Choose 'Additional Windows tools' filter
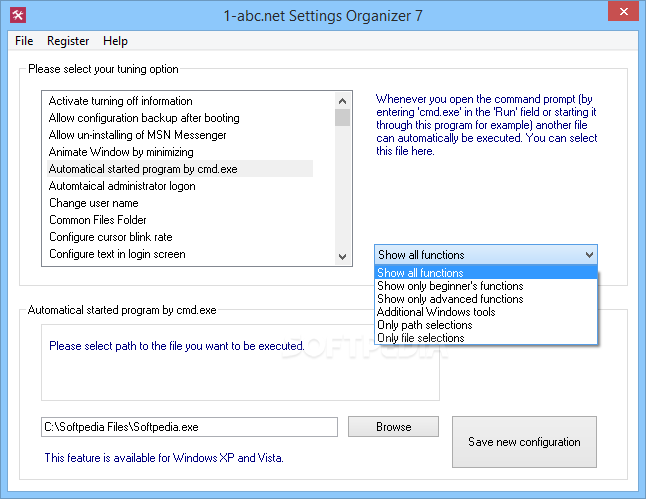This screenshot has height=499, width=646. pyautogui.click(x=486, y=312)
